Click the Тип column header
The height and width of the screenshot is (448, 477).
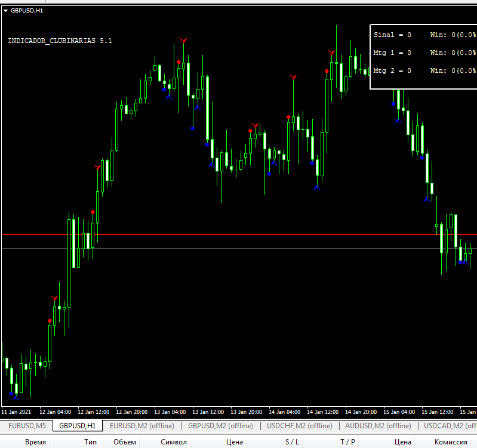click(90, 442)
